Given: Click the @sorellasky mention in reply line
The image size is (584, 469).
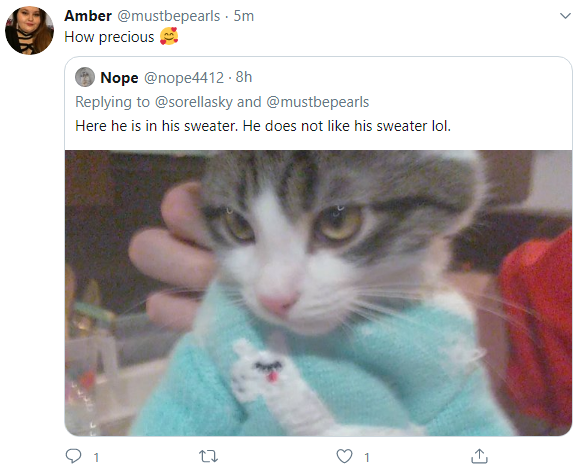Looking at the screenshot, I should coord(194,102).
